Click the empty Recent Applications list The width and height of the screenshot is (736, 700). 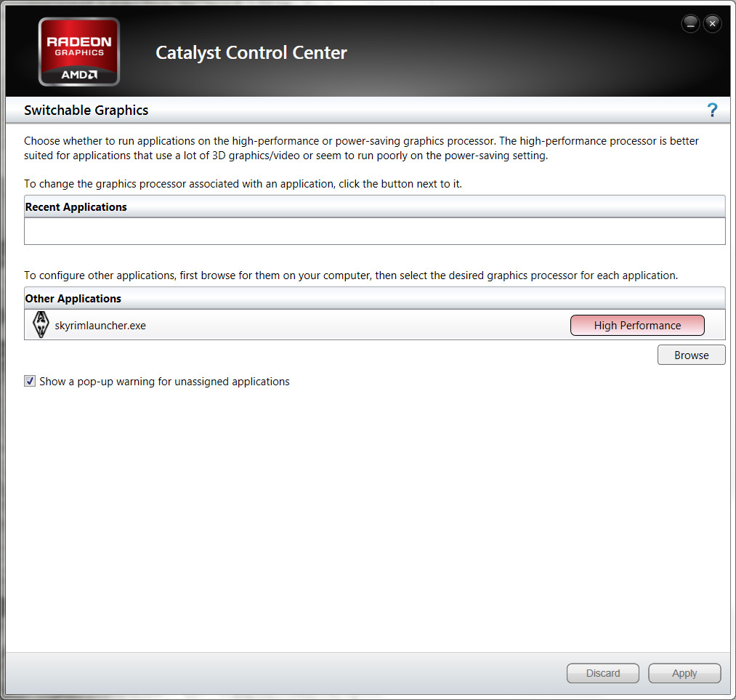pos(375,231)
